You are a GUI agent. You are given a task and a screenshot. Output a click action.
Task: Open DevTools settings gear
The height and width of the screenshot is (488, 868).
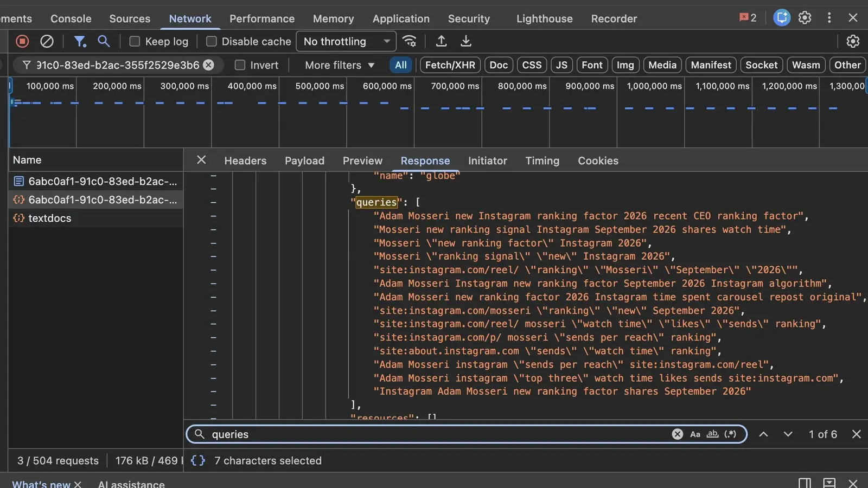pyautogui.click(x=805, y=18)
